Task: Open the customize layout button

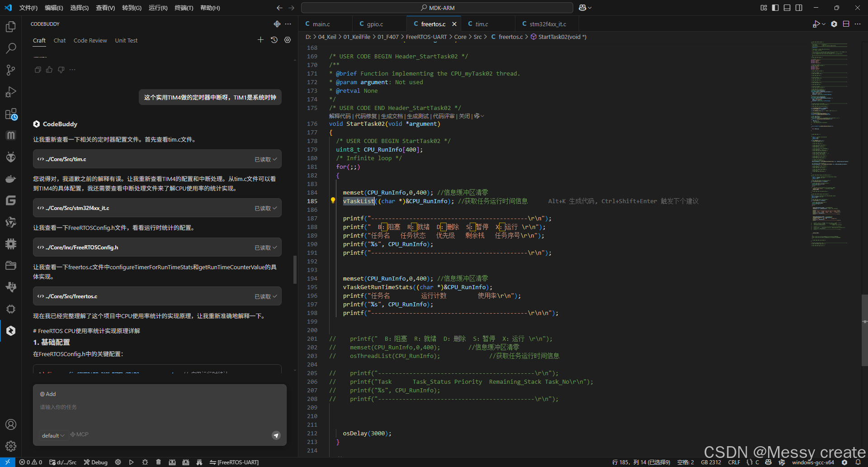Action: 764,8
